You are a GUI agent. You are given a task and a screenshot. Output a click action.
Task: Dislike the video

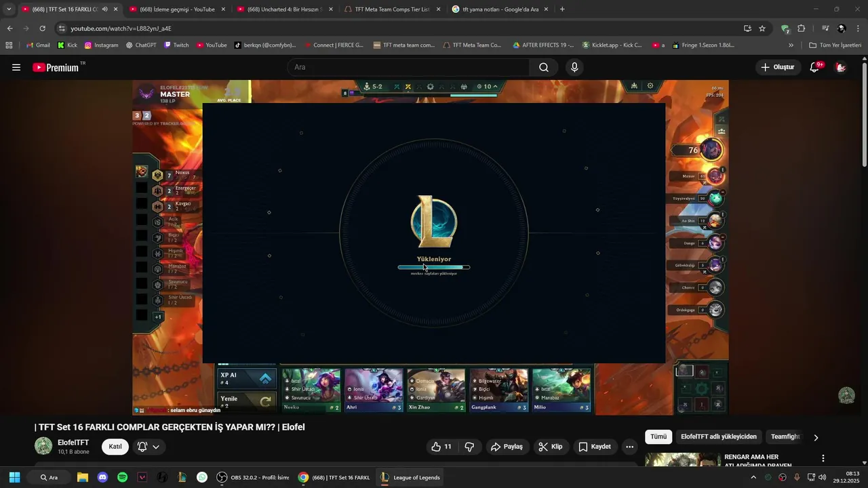click(469, 447)
